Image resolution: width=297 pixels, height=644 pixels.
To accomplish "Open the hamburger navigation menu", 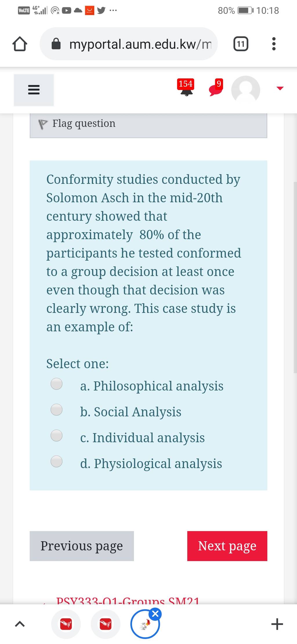I will 34,90.
